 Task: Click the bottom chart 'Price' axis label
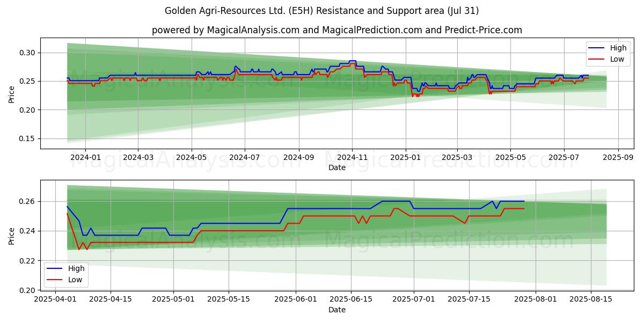[x=12, y=236]
